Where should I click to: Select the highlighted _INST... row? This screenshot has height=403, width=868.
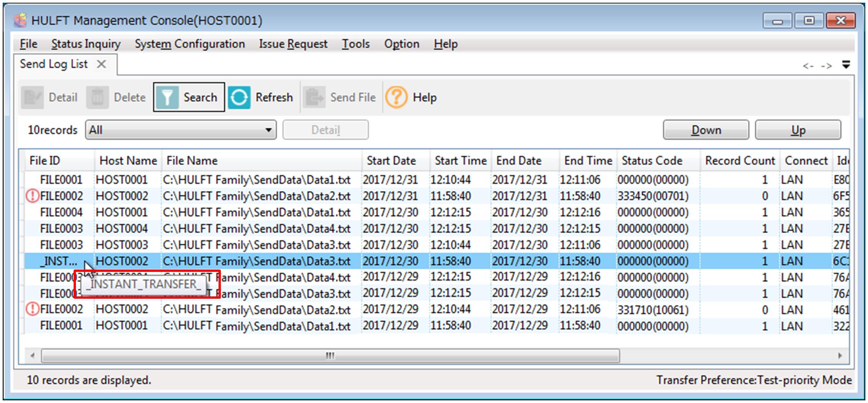coord(437,261)
